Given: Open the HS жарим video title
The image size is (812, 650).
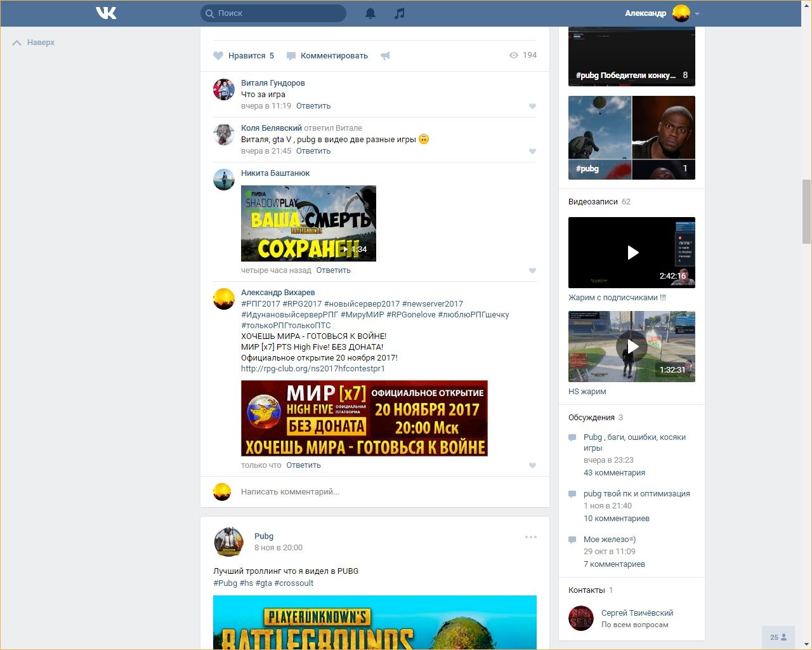Looking at the screenshot, I should coord(587,392).
